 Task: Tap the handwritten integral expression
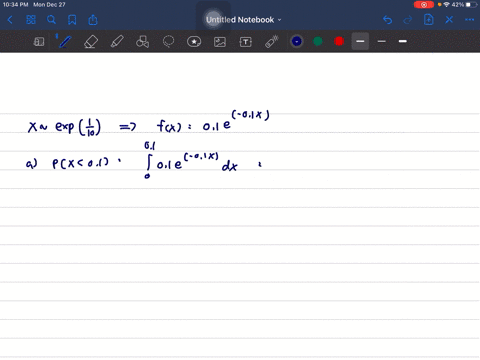pyautogui.click(x=191, y=161)
